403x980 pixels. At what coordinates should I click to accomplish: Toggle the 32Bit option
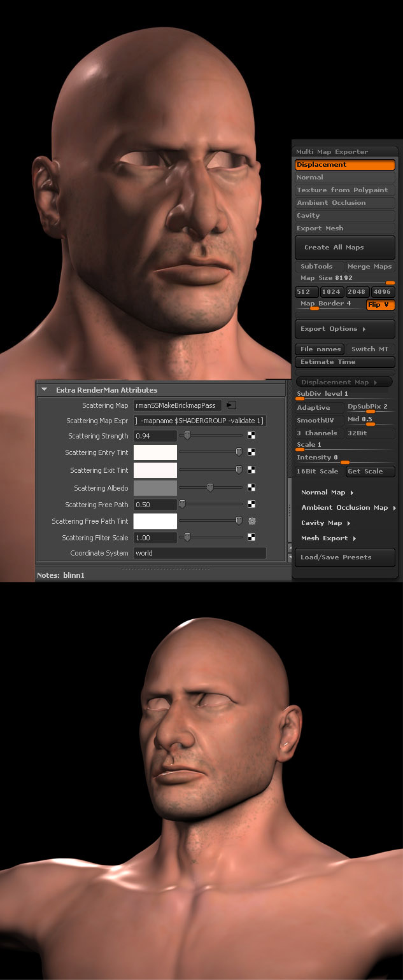370,433
